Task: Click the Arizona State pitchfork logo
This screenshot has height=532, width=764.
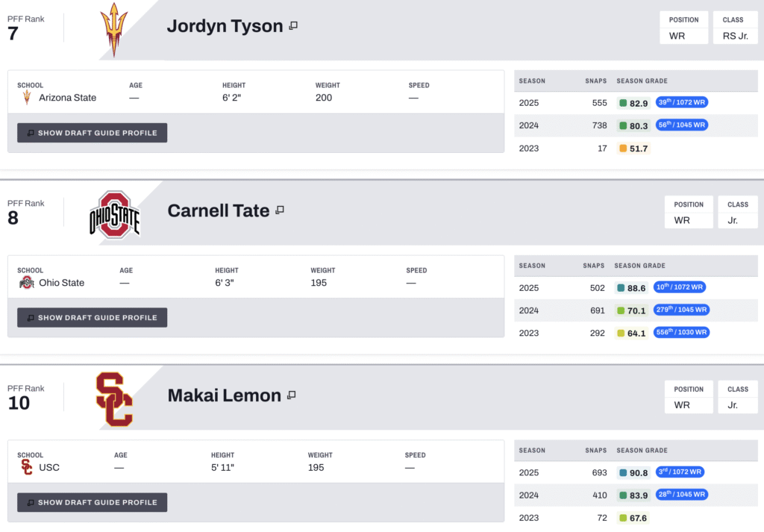Action: 114,30
